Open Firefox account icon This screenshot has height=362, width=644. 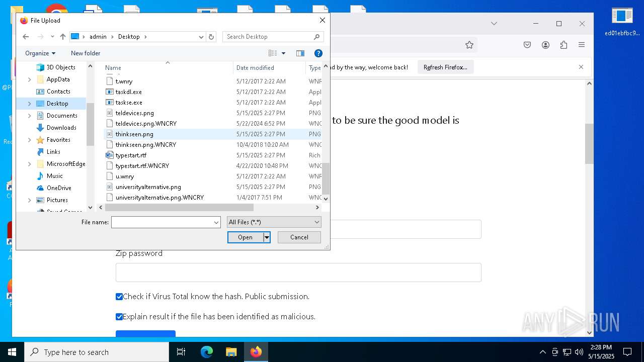click(x=545, y=45)
